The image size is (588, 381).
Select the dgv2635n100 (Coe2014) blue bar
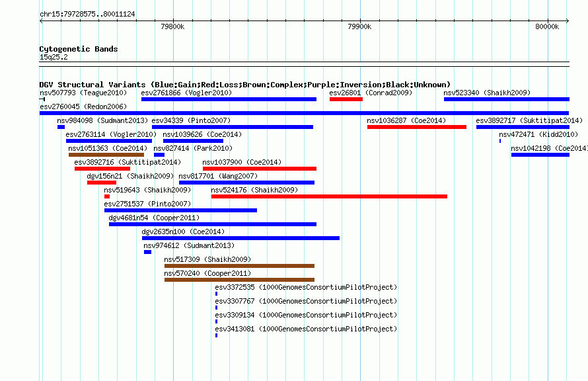click(240, 238)
